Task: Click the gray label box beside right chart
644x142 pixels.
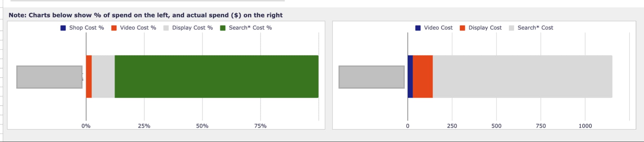Action: (x=371, y=77)
